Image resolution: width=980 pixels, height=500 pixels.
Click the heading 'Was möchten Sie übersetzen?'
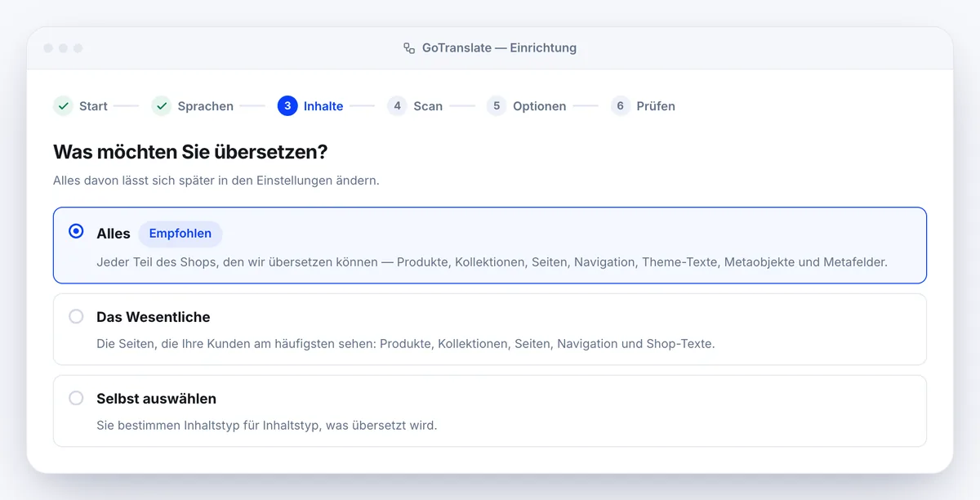[190, 152]
